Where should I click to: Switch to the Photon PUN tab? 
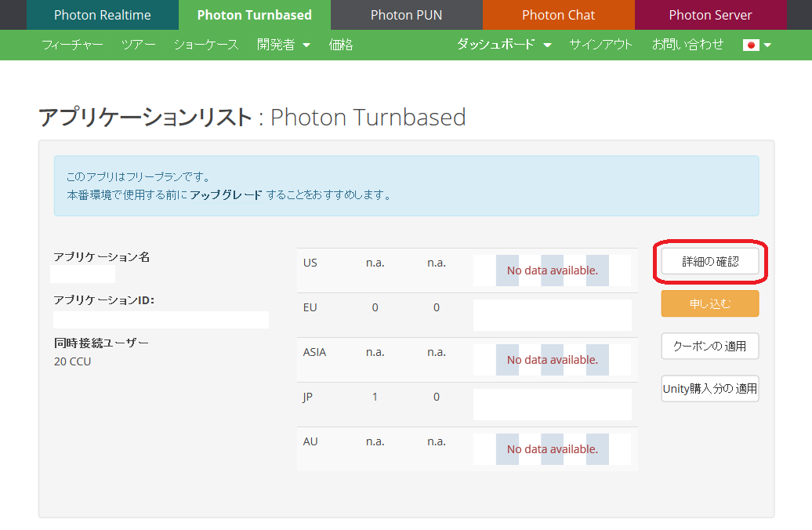(407, 15)
